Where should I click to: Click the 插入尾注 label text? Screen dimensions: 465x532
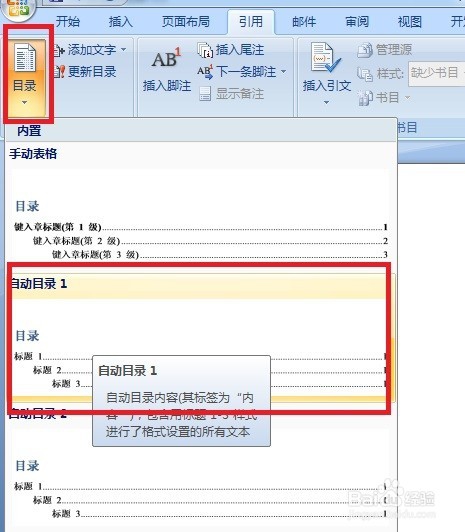tap(240, 50)
